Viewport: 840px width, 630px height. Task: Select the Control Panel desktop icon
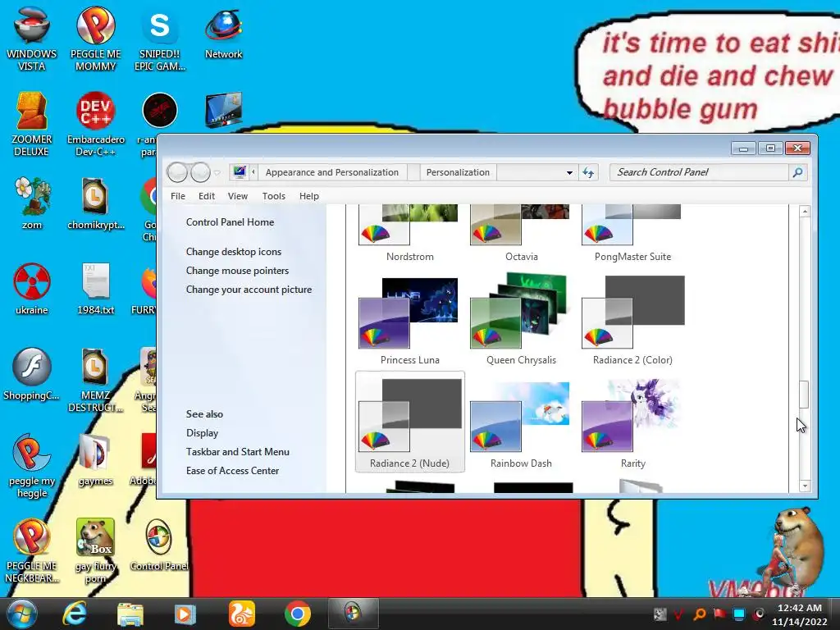(x=159, y=545)
